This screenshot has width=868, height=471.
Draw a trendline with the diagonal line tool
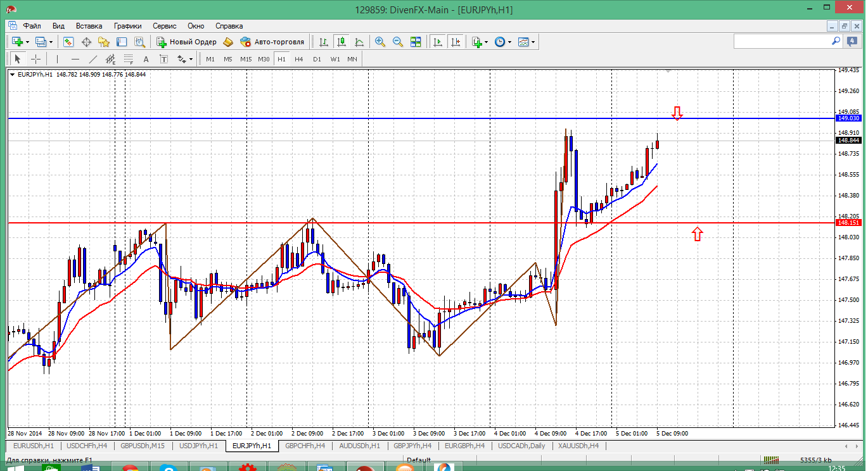93,59
